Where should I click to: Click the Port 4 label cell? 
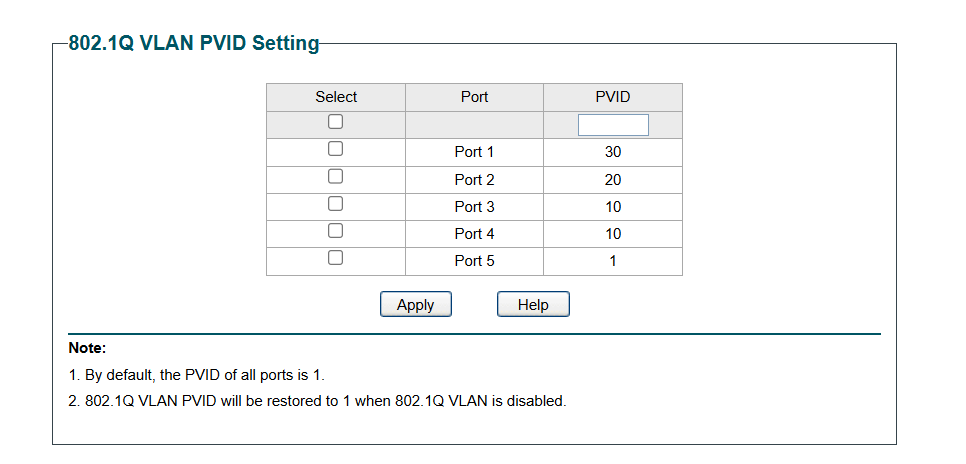[474, 234]
